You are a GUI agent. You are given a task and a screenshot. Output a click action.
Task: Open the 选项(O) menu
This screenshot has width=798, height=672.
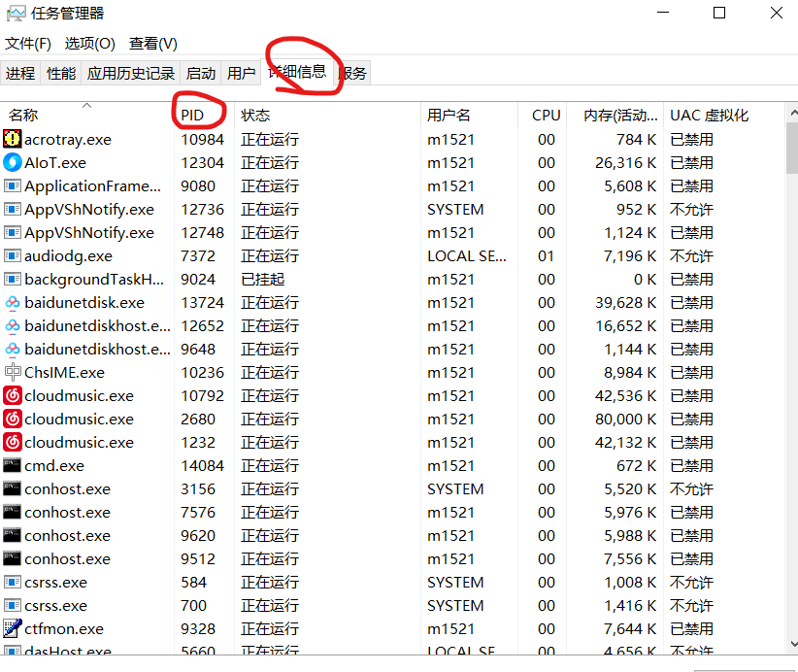pos(90,44)
